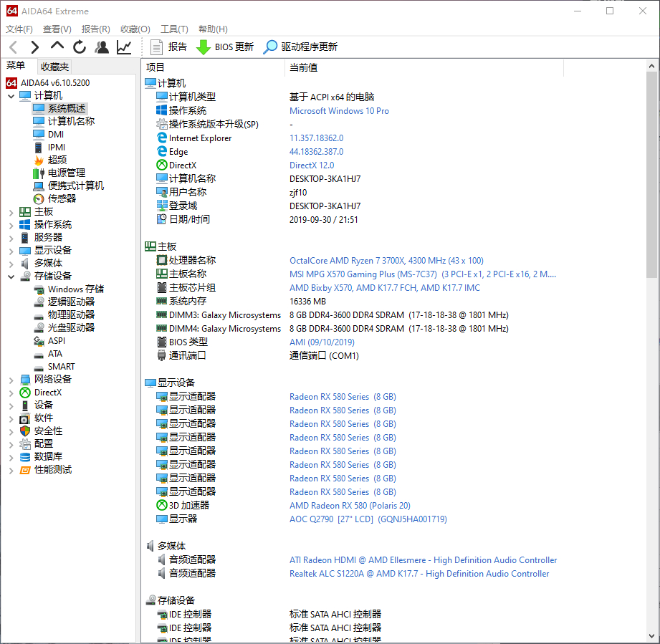The image size is (660, 644).
Task: Open the AOC Q2790 monitor link
Action: [368, 519]
